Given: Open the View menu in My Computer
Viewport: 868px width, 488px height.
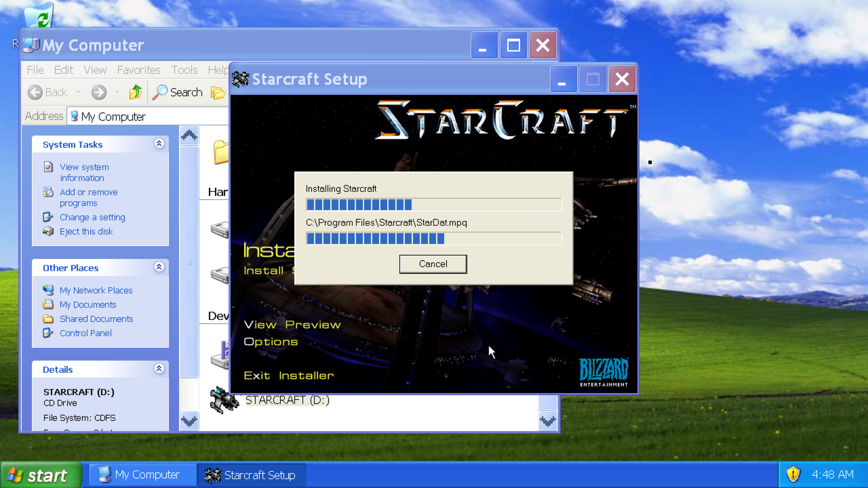Looking at the screenshot, I should pyautogui.click(x=95, y=70).
